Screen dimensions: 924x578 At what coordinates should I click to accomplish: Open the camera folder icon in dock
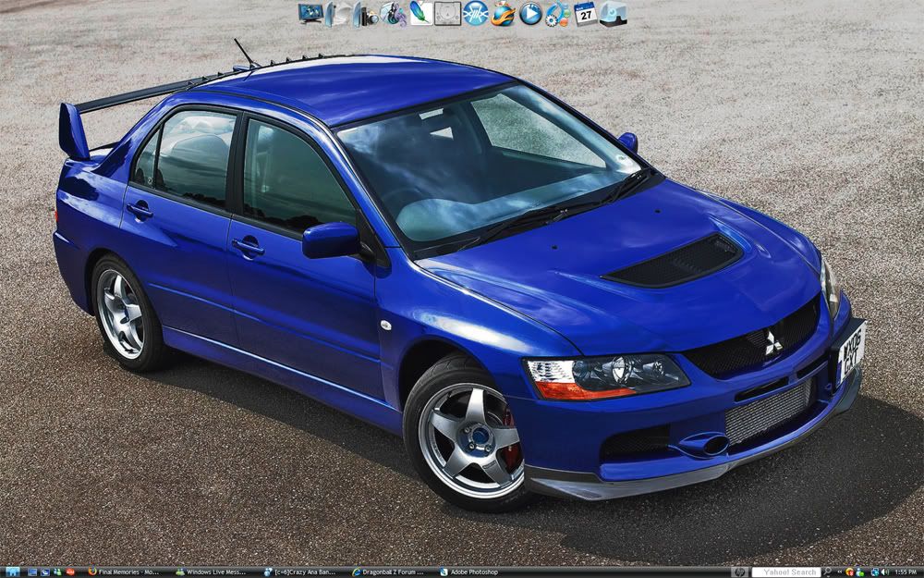click(365, 14)
